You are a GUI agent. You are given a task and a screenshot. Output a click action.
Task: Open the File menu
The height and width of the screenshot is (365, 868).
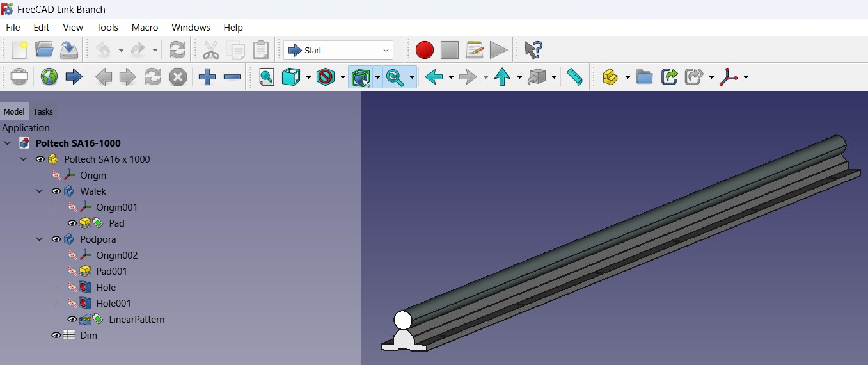[13, 28]
